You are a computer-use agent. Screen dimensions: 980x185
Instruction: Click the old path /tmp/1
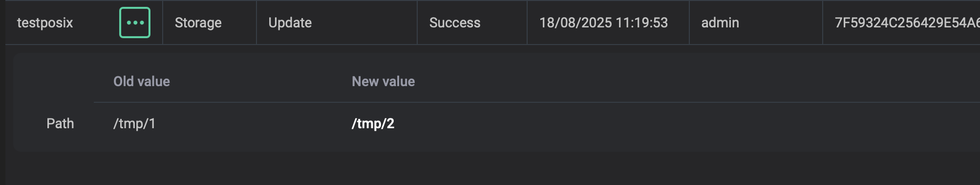click(x=134, y=123)
